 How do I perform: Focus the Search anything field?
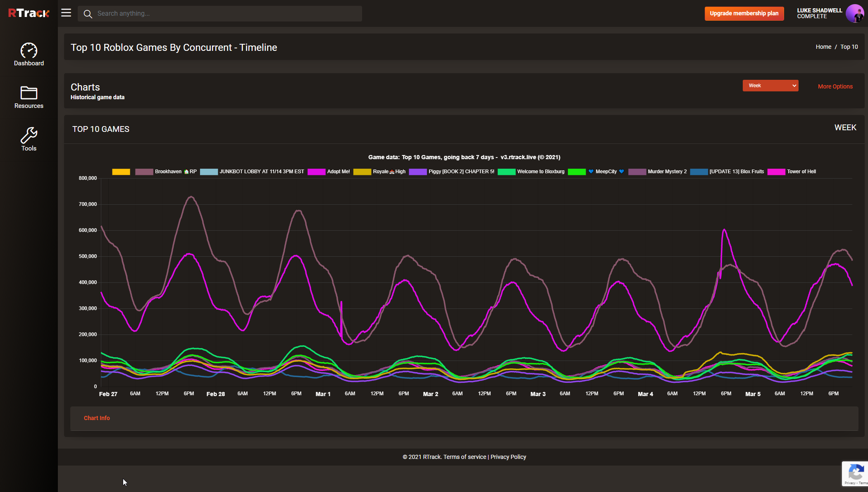(227, 14)
